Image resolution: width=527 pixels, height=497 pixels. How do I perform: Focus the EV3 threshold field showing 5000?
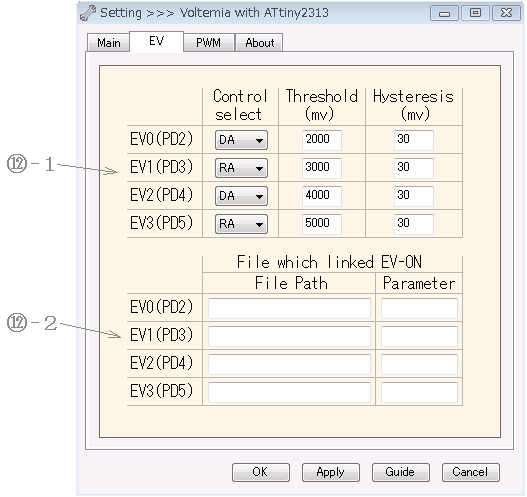pos(322,223)
